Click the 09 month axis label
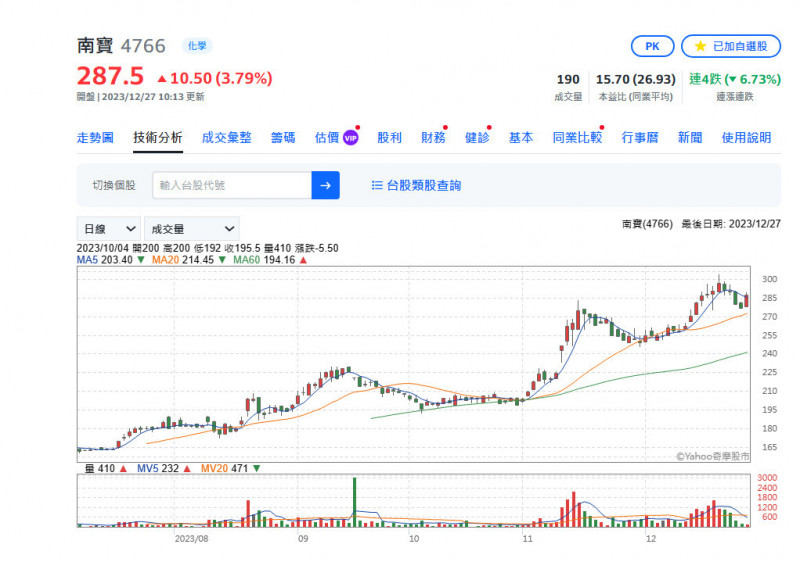The height and width of the screenshot is (562, 800). [x=303, y=539]
